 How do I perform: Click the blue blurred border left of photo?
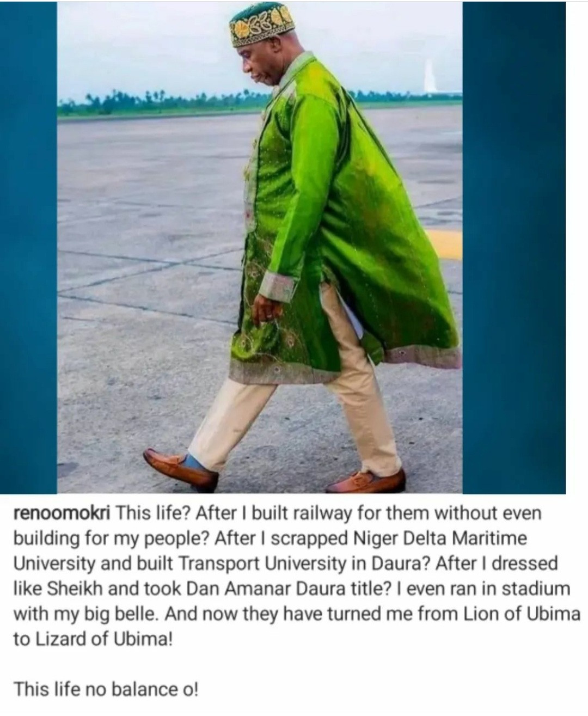click(28, 248)
